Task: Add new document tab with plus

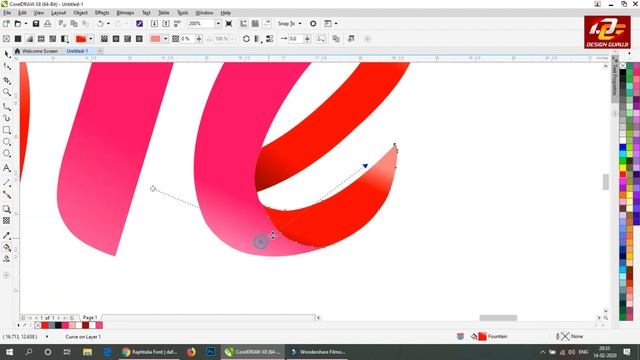Action: coord(100,51)
